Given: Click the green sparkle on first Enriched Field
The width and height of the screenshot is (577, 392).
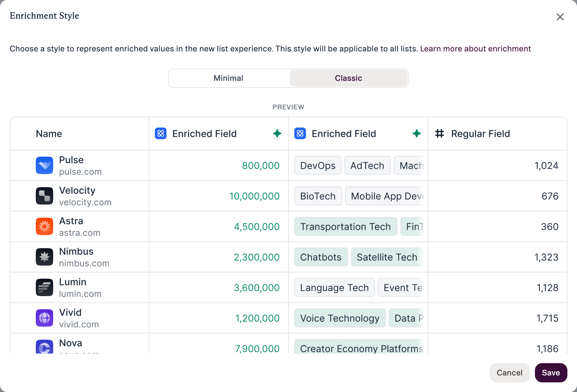Looking at the screenshot, I should [x=277, y=133].
